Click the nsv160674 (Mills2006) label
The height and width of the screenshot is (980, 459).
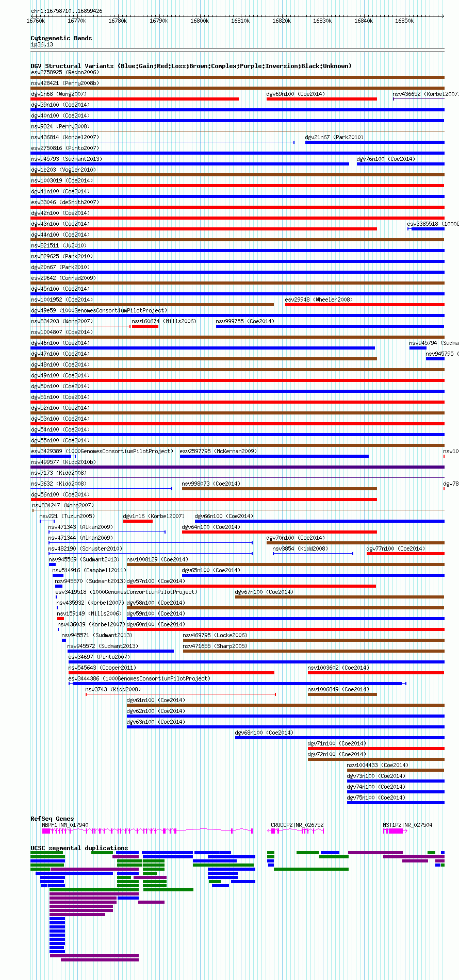(164, 321)
